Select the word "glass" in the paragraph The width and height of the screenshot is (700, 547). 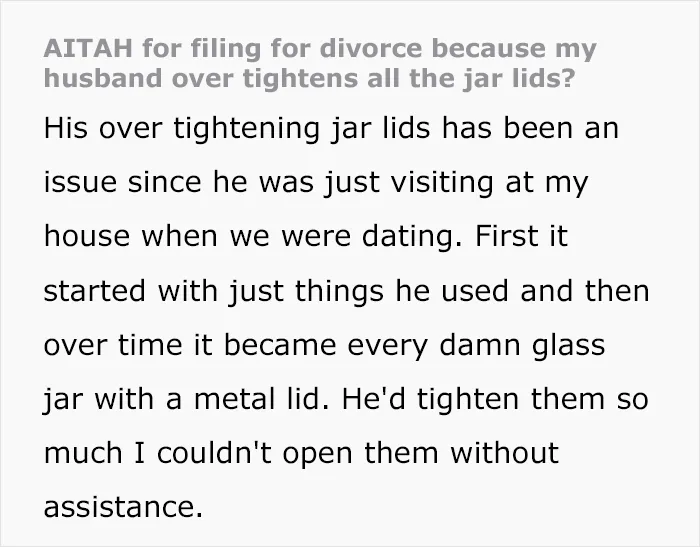point(568,346)
